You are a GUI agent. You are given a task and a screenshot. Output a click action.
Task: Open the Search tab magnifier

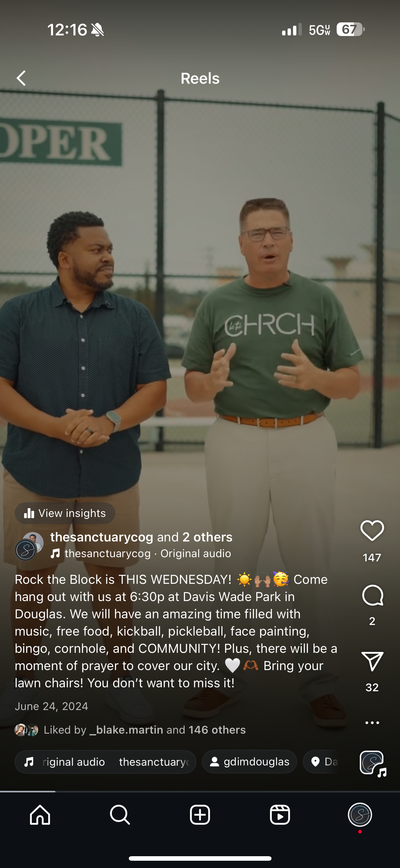coord(120,815)
